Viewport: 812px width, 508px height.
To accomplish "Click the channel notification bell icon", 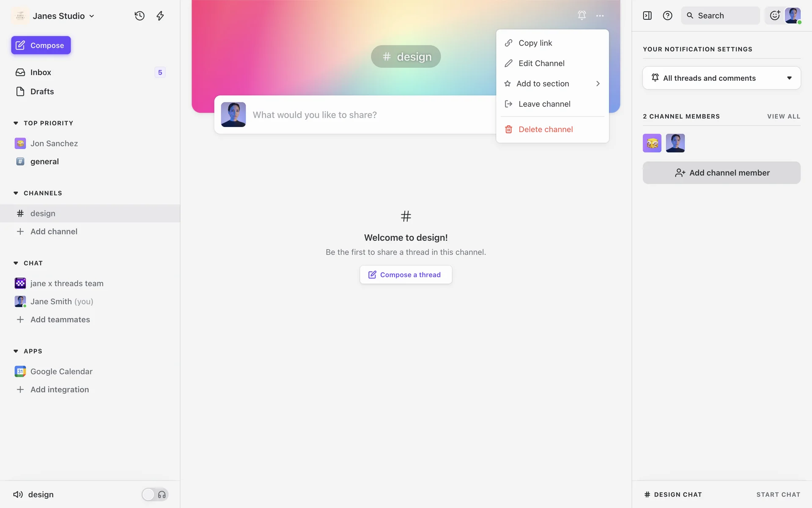I will pyautogui.click(x=582, y=16).
